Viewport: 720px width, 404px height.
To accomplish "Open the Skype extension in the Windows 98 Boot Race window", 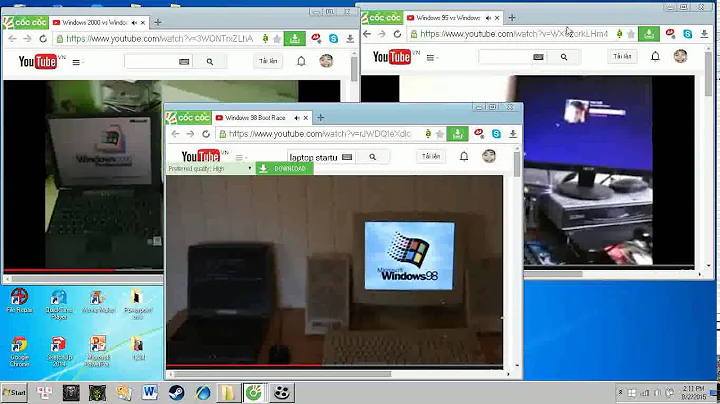I will [x=496, y=134].
